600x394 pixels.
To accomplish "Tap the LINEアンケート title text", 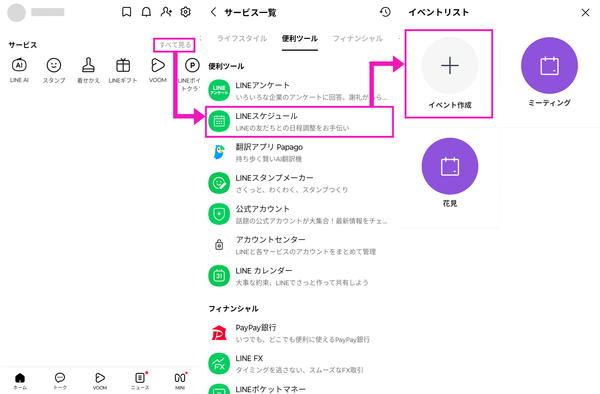I will 262,85.
